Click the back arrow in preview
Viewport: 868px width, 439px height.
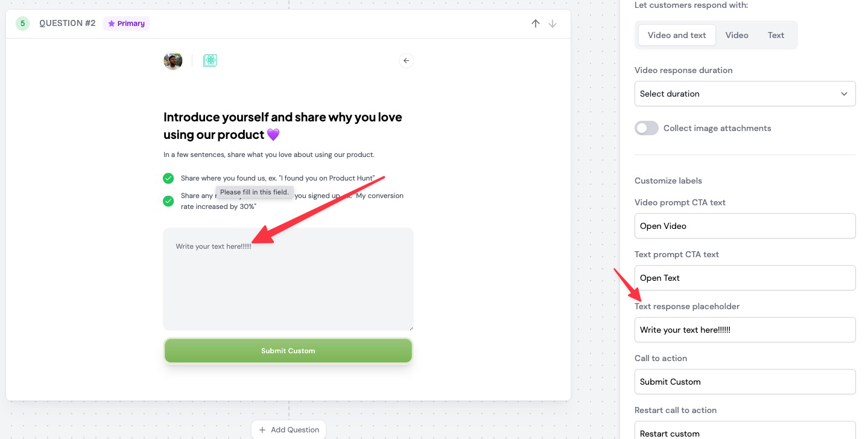[x=406, y=60]
